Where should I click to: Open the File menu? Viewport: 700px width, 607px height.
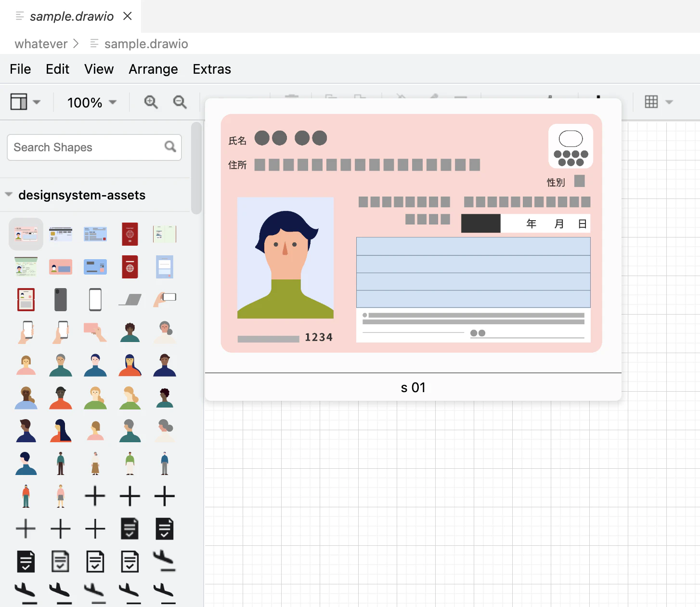(20, 69)
